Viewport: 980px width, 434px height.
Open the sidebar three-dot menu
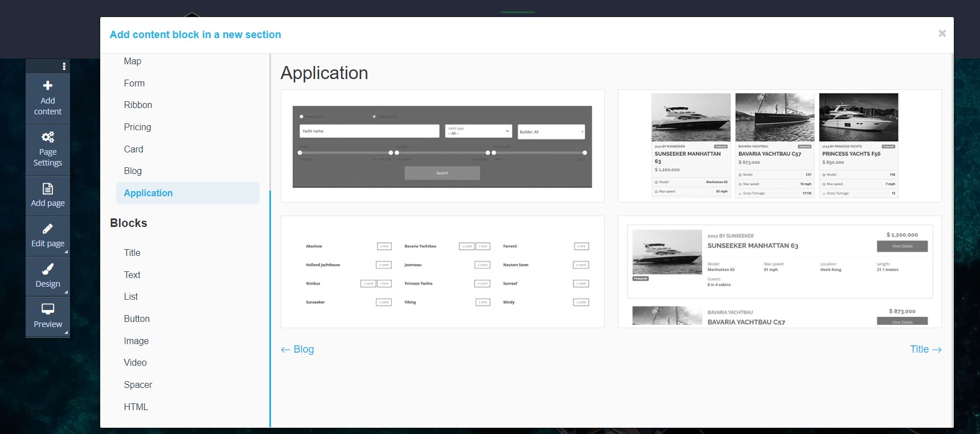64,67
